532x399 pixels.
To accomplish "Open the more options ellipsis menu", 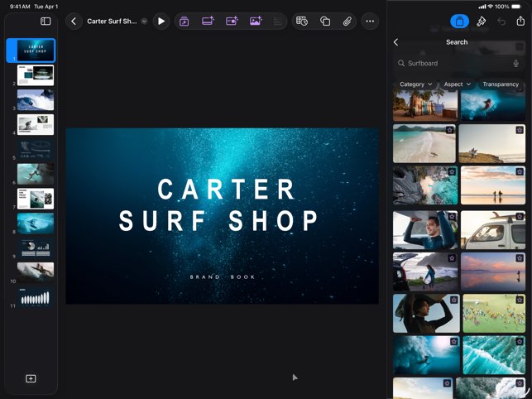I will pyautogui.click(x=370, y=22).
